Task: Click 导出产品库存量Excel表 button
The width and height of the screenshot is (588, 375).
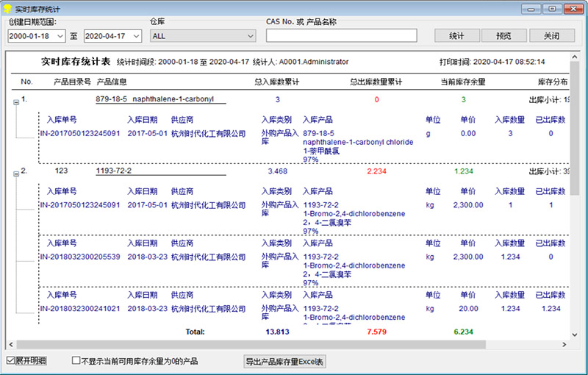Action: pos(284,361)
